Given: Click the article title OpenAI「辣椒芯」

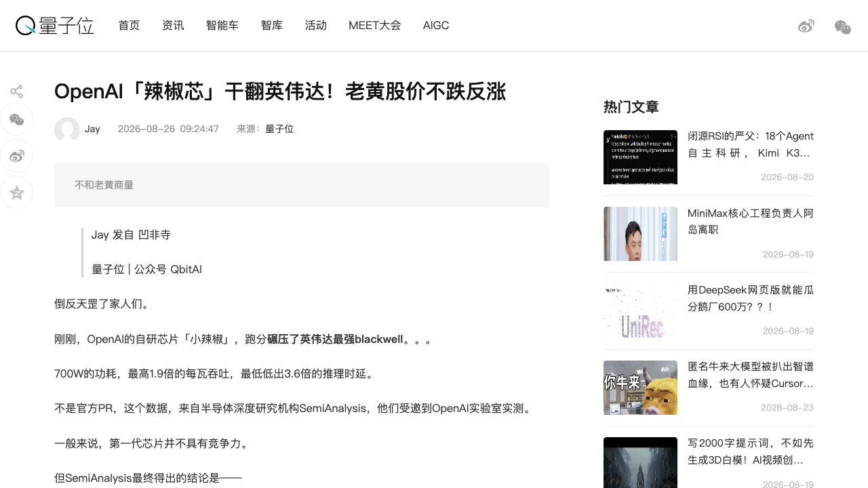Looking at the screenshot, I should (x=280, y=91).
